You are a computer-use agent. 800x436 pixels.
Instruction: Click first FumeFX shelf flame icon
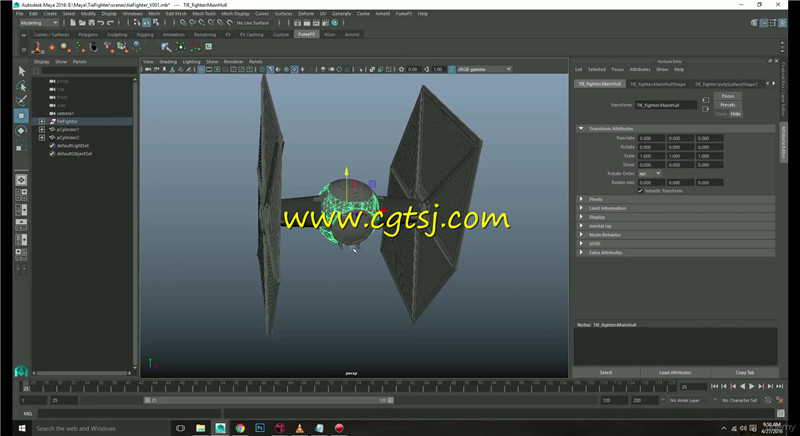(37, 47)
